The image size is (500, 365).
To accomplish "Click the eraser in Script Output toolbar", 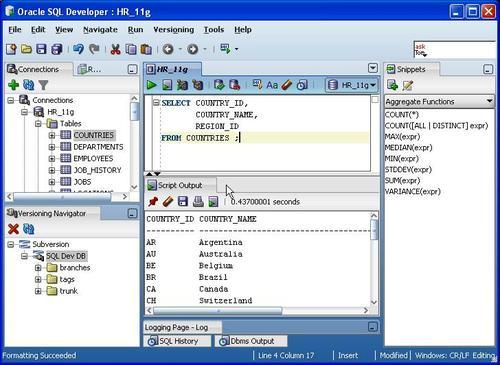I will [168, 201].
